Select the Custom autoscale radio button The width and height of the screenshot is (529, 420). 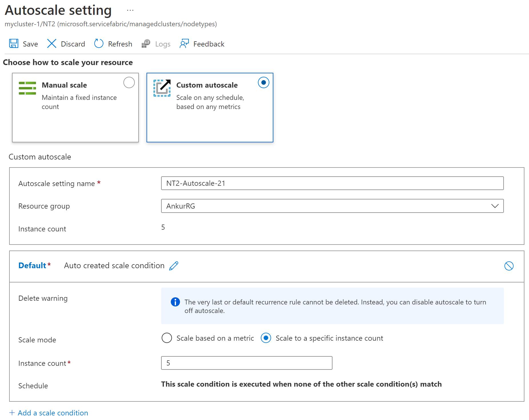(x=263, y=83)
